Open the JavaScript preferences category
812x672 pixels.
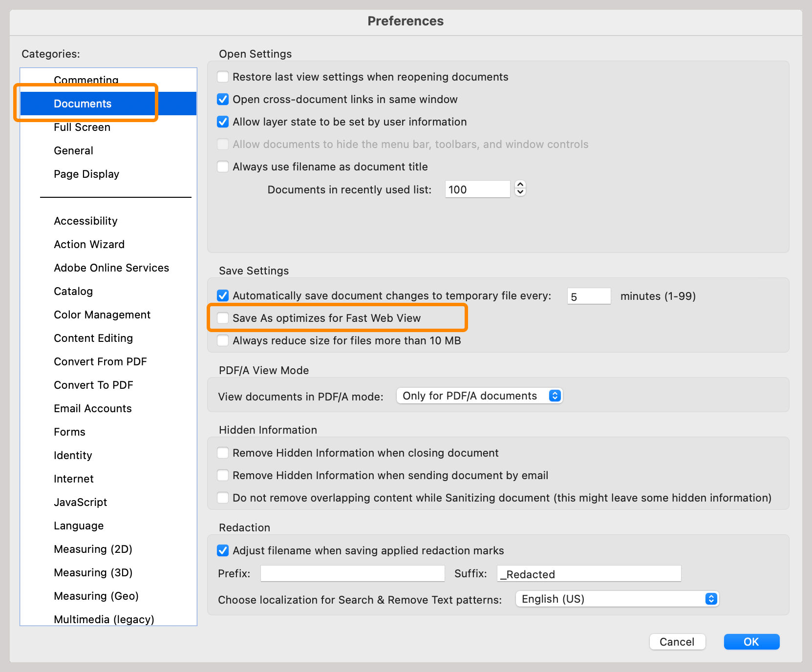80,502
